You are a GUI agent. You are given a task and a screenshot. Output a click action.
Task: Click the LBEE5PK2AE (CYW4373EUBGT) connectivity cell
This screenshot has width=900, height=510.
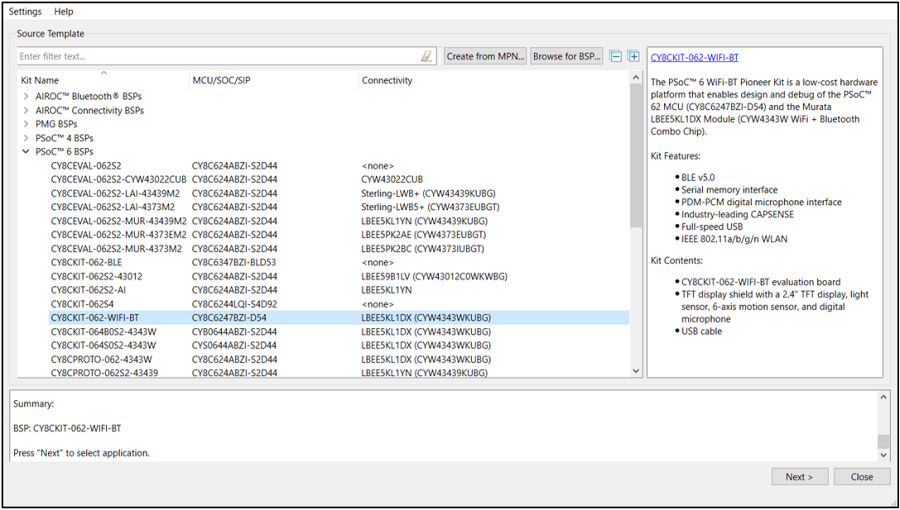(424, 235)
